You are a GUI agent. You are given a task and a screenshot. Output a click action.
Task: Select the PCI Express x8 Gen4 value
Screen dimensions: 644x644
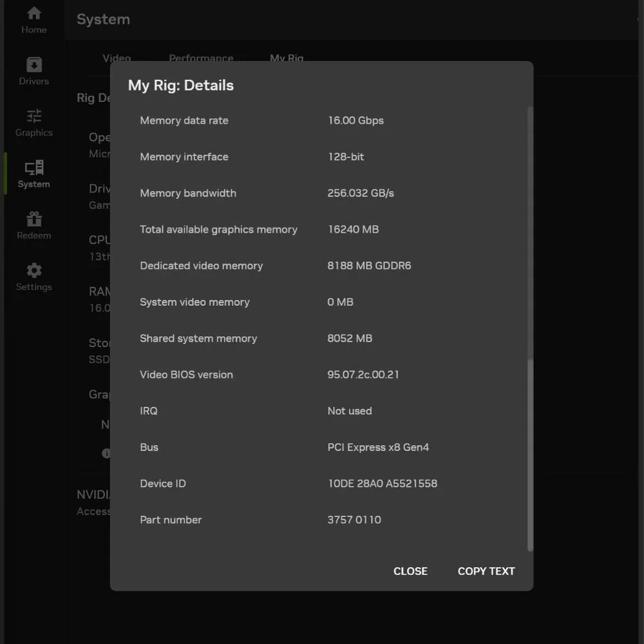378,447
